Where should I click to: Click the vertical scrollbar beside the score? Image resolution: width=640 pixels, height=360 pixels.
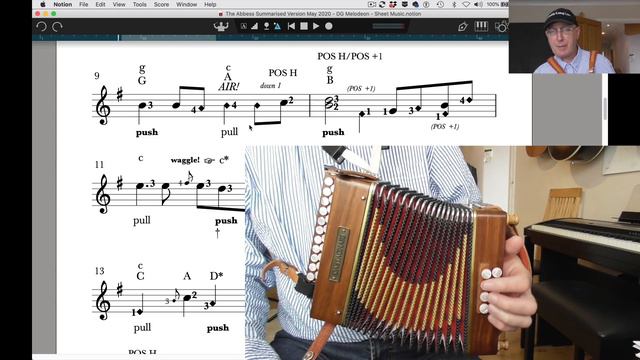[605, 109]
